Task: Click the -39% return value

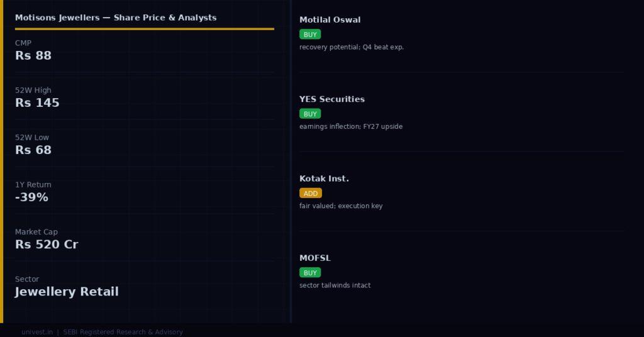Action: 31,197
